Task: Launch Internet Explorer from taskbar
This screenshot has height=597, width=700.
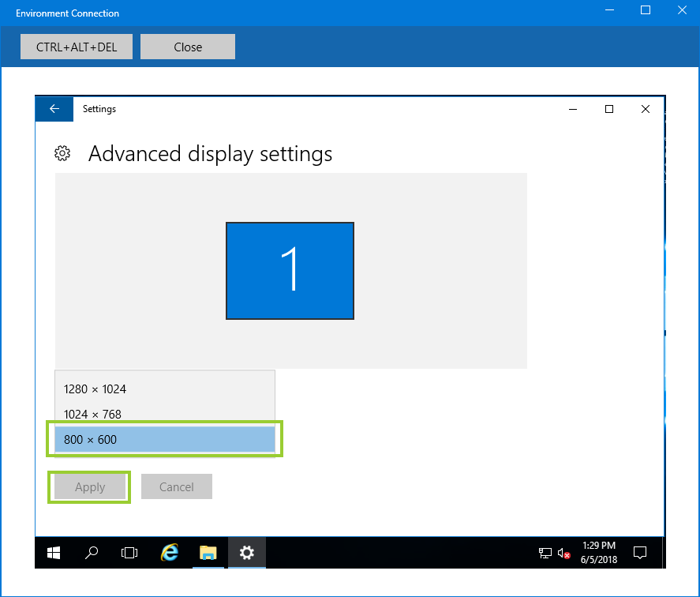Action: coord(169,553)
